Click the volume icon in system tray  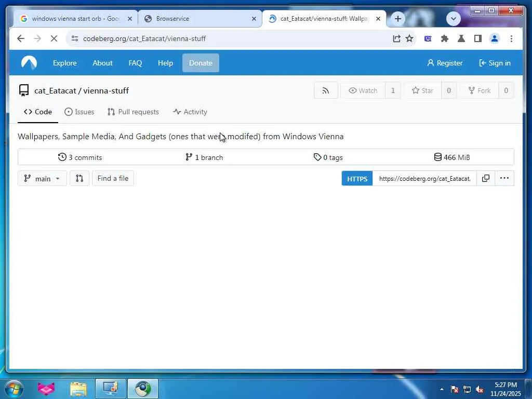(x=480, y=390)
